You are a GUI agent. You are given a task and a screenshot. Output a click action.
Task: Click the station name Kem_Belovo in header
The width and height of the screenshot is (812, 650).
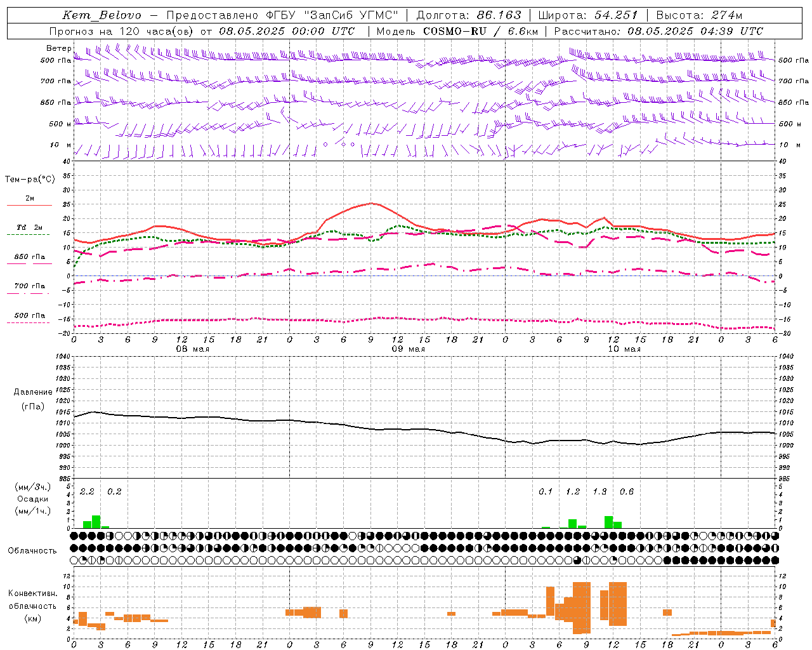point(101,15)
